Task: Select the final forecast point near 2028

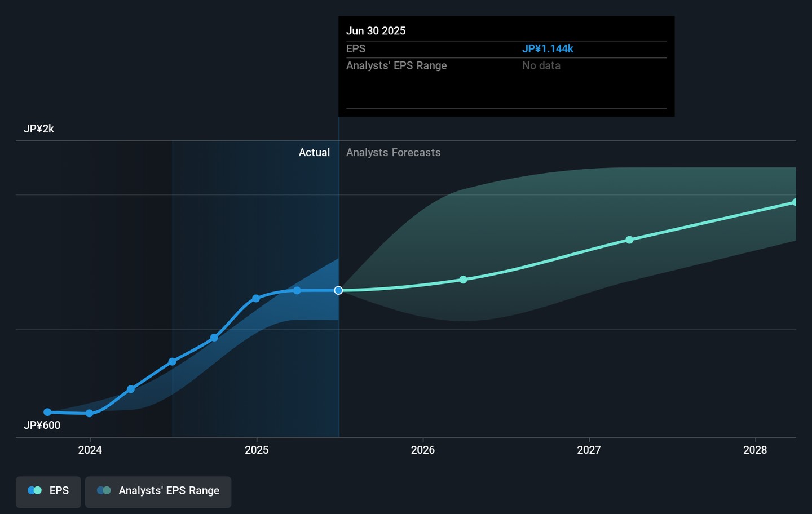Action: 795,202
